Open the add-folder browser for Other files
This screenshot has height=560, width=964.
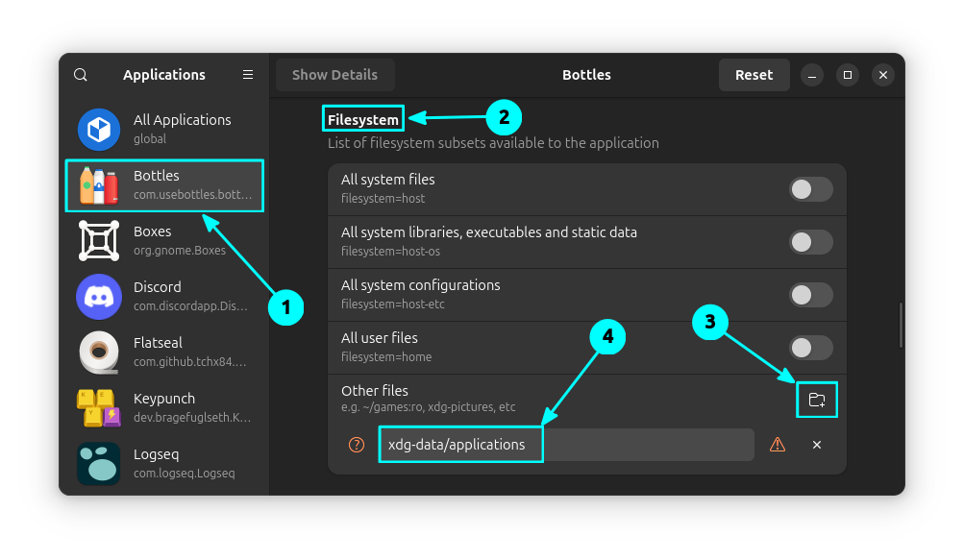[816, 399]
